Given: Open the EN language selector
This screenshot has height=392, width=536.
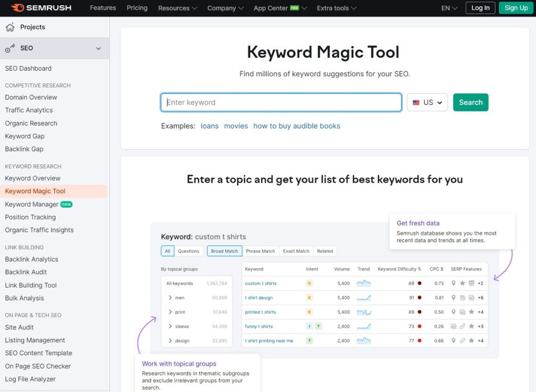Looking at the screenshot, I should coord(449,8).
